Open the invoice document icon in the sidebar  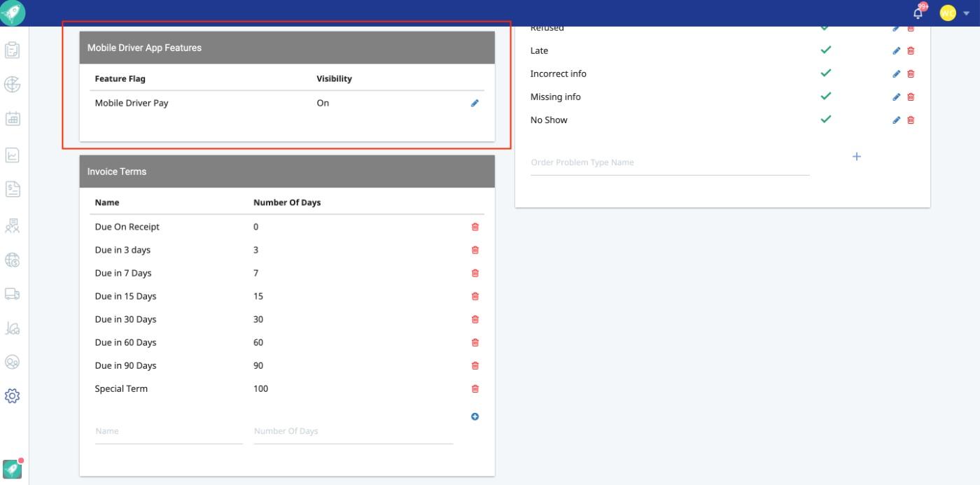(12, 189)
